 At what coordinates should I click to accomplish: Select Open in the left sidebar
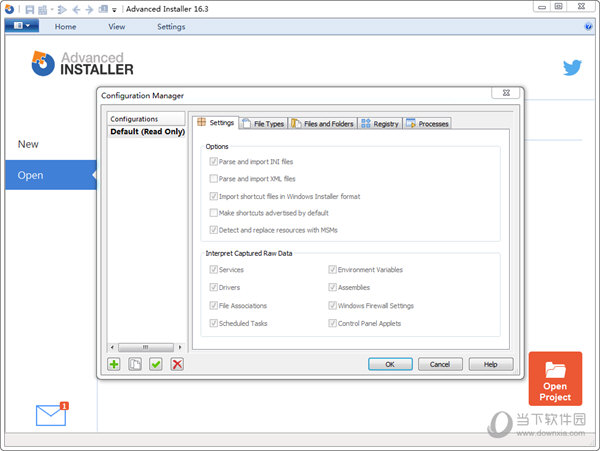(51, 175)
